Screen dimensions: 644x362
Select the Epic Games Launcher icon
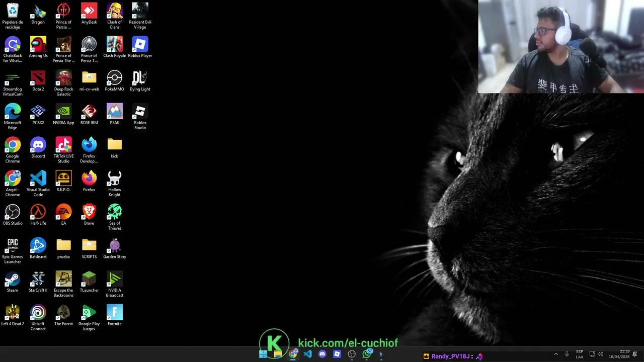click(x=13, y=250)
